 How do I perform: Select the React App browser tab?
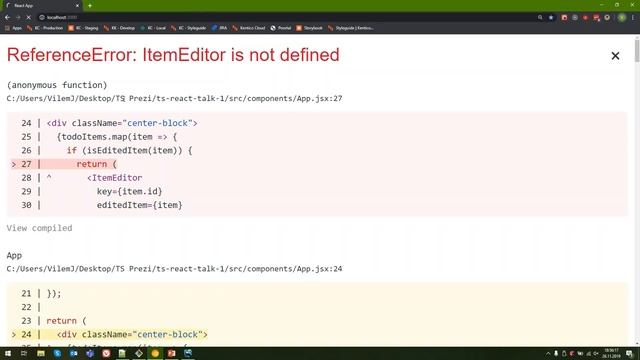(x=41, y=6)
